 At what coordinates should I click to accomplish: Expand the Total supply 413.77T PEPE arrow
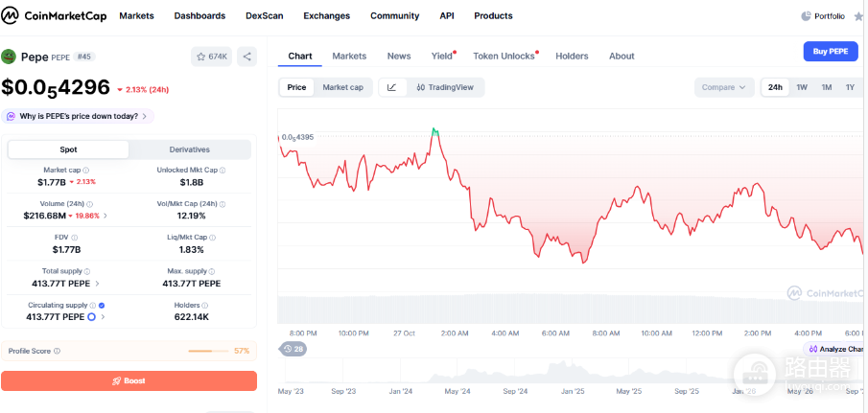coord(98,284)
